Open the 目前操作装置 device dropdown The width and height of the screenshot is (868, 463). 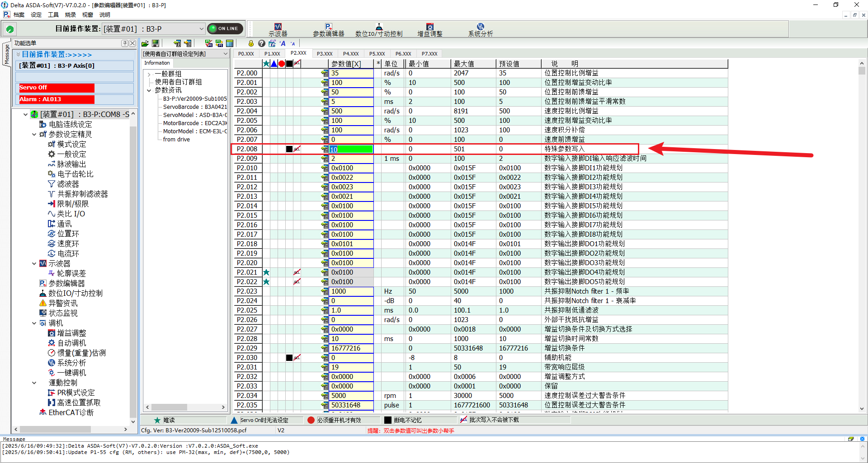pyautogui.click(x=201, y=29)
